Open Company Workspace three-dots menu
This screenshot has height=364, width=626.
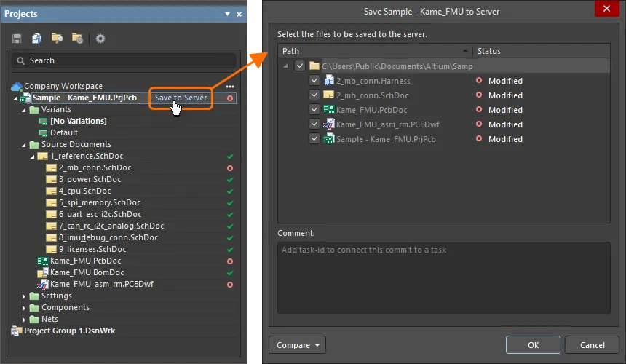[230, 86]
